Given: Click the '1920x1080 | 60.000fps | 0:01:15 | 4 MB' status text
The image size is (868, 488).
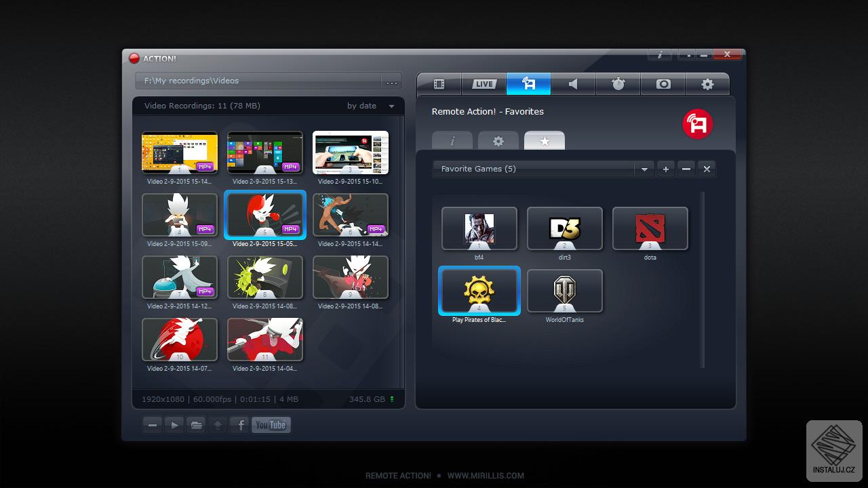Looking at the screenshot, I should [220, 399].
